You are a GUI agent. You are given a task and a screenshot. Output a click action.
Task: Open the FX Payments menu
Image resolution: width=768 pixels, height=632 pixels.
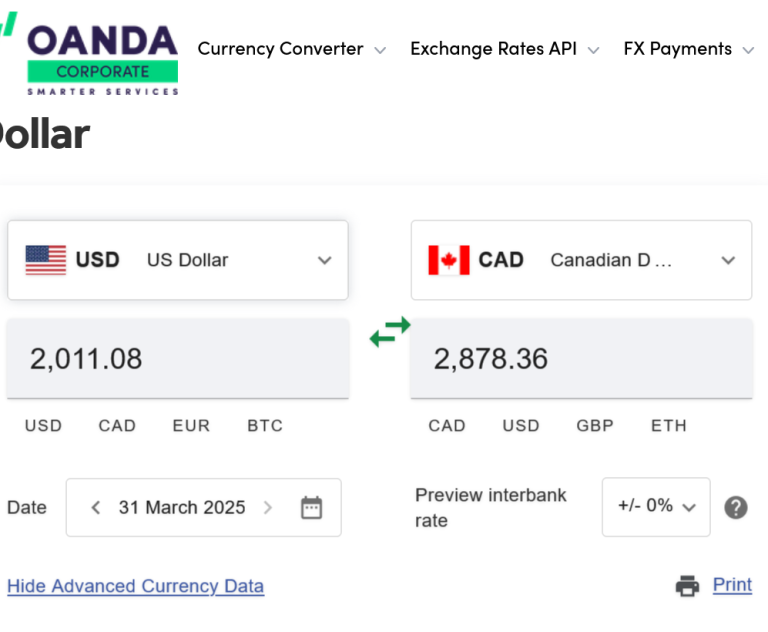tap(688, 49)
